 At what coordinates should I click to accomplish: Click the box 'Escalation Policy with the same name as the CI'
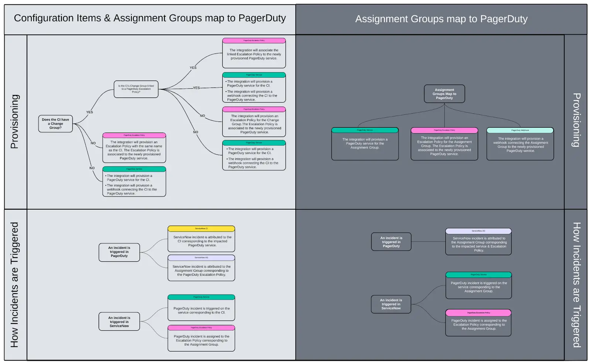click(x=134, y=148)
